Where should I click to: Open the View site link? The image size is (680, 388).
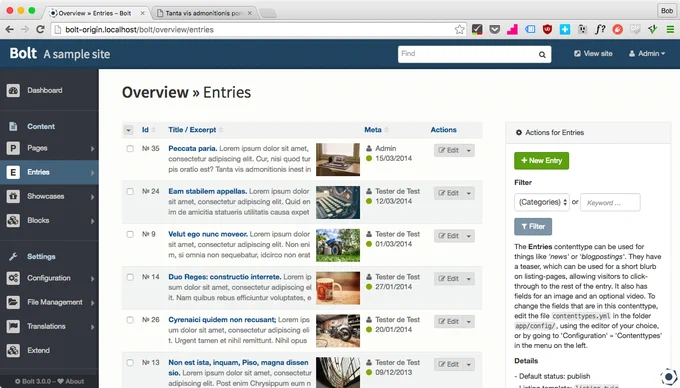point(593,54)
